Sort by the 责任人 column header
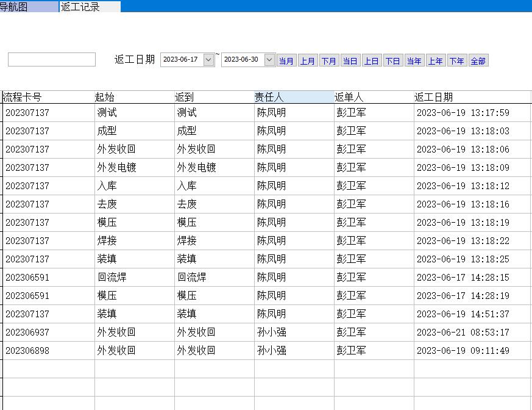The width and height of the screenshot is (532, 410). (294, 97)
